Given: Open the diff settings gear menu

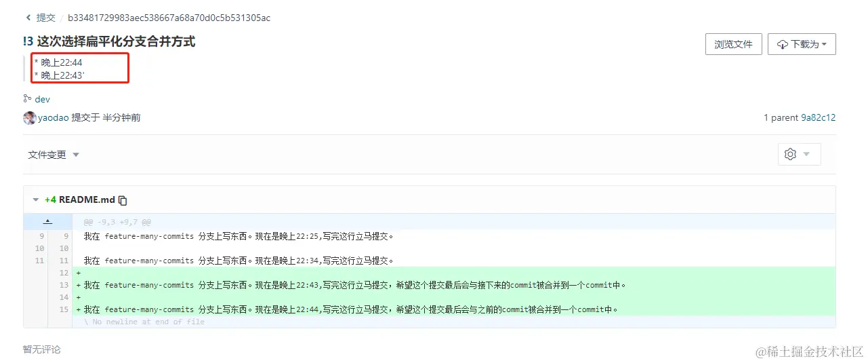Looking at the screenshot, I should 799,154.
